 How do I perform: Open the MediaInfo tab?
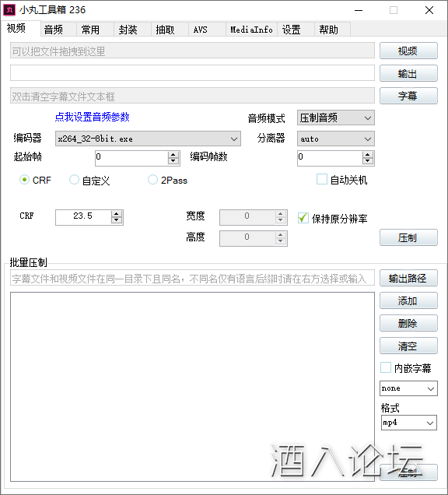(x=251, y=30)
